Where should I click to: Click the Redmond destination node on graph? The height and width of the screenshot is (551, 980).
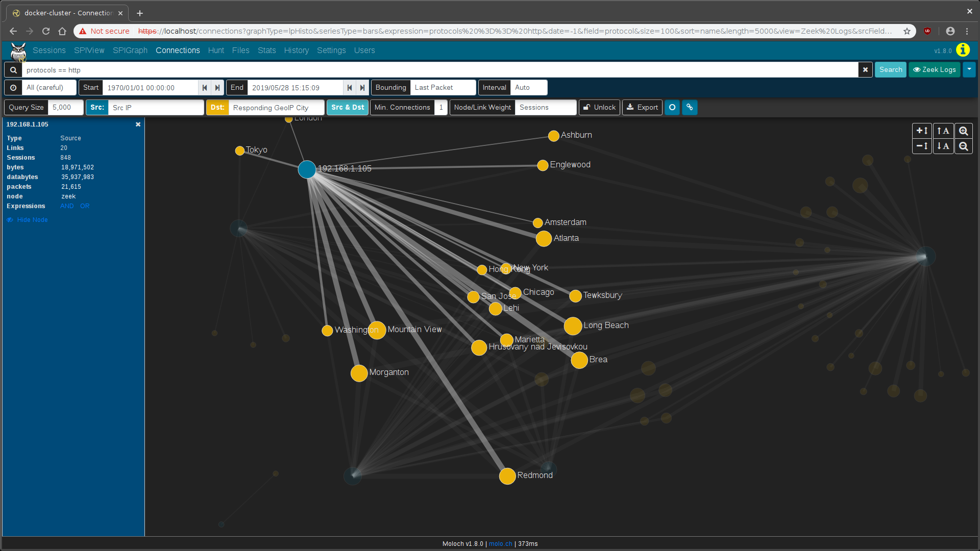pos(507,475)
